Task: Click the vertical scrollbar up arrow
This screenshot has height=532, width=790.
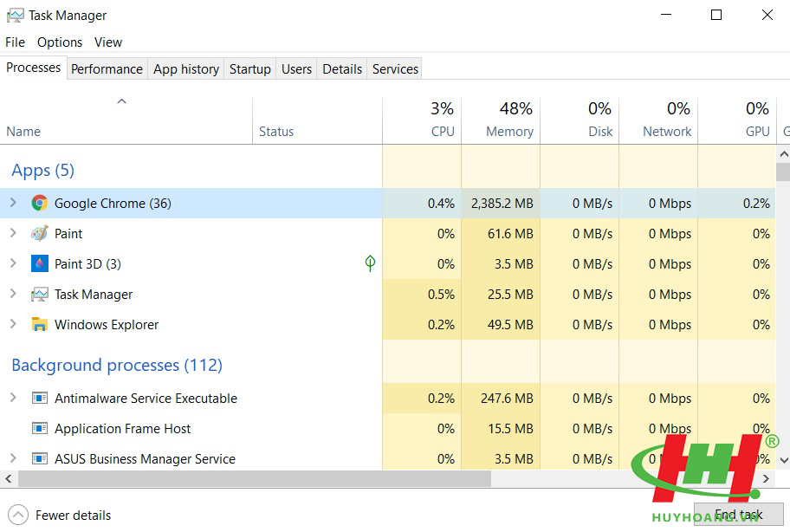Action: point(783,153)
